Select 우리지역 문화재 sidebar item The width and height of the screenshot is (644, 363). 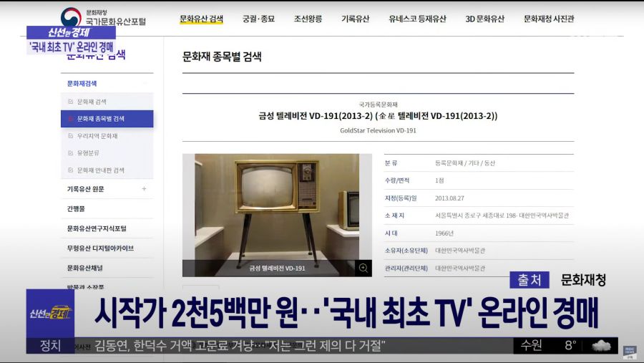(97, 135)
